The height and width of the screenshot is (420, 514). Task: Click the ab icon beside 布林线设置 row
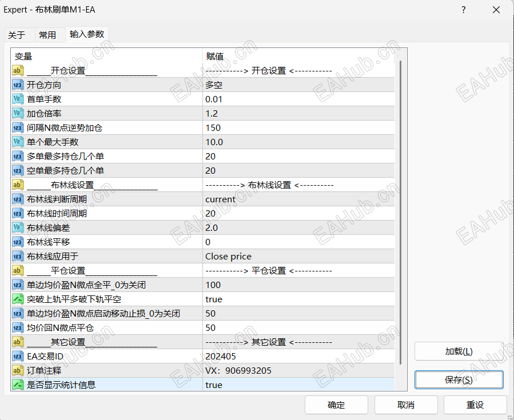tap(18, 185)
